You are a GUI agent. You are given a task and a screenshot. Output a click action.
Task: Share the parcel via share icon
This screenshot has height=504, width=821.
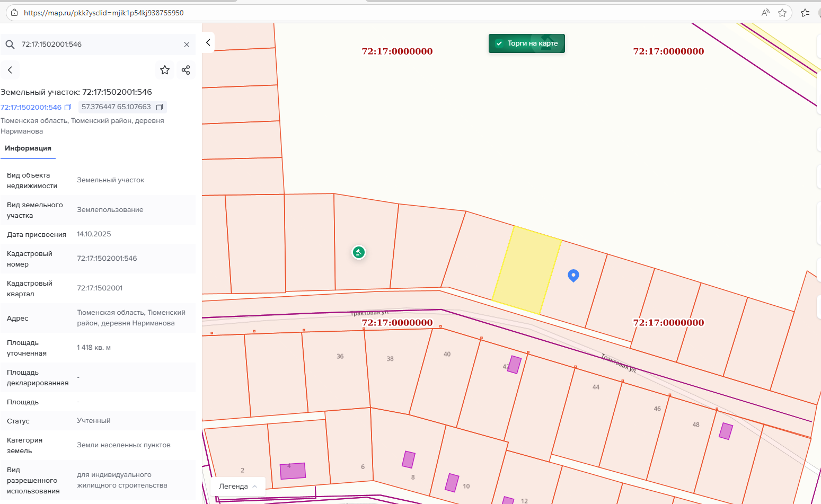pos(186,70)
